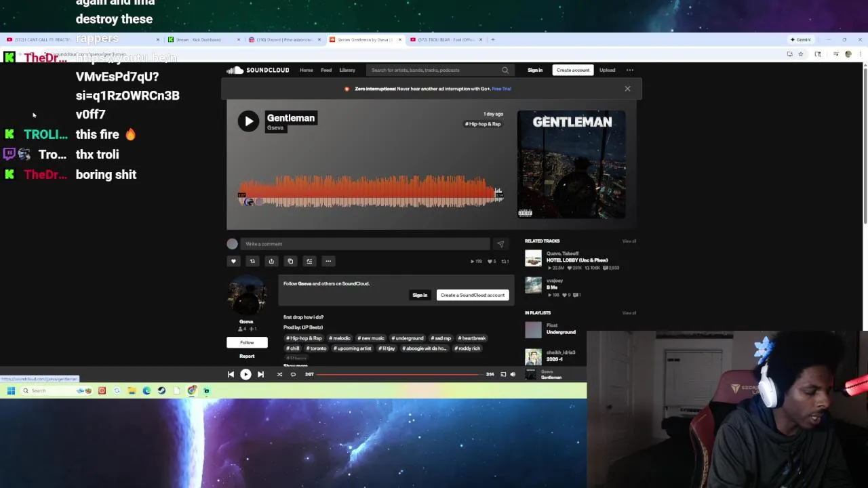Viewport: 868px width, 488px height.
Task: Click the #heartbreak tag
Action: coord(472,338)
